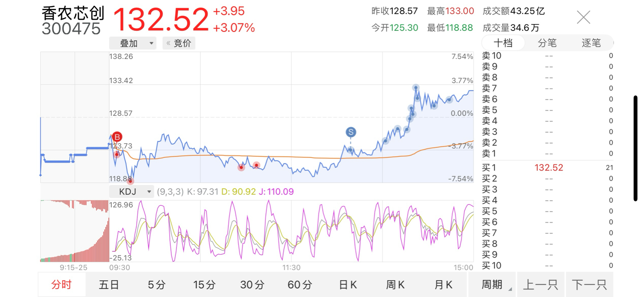
Task: Click the 卖1 order row
Action: tap(547, 154)
